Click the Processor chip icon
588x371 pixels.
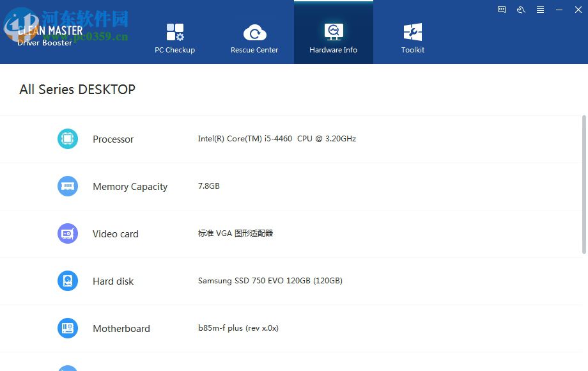pos(67,139)
